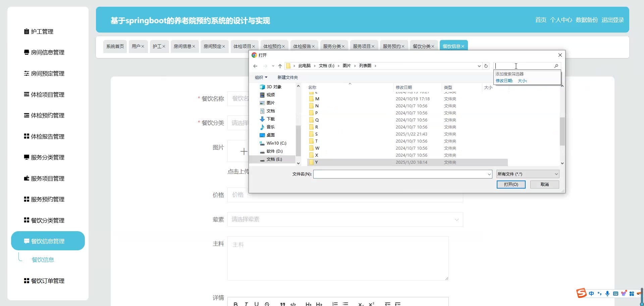Toggle Sogou punctuation mode
The width and height of the screenshot is (644, 306).
point(599,294)
